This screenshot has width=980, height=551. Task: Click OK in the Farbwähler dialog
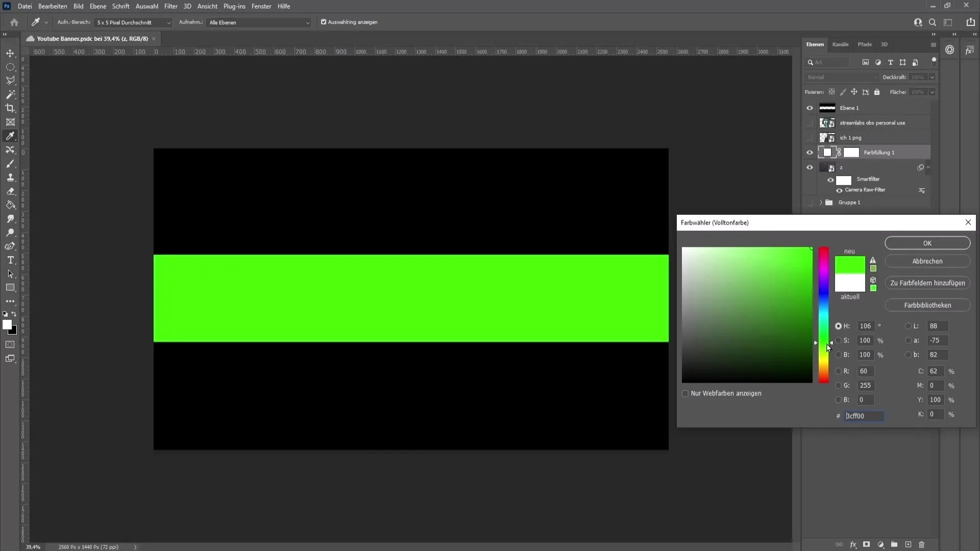pyautogui.click(x=927, y=243)
